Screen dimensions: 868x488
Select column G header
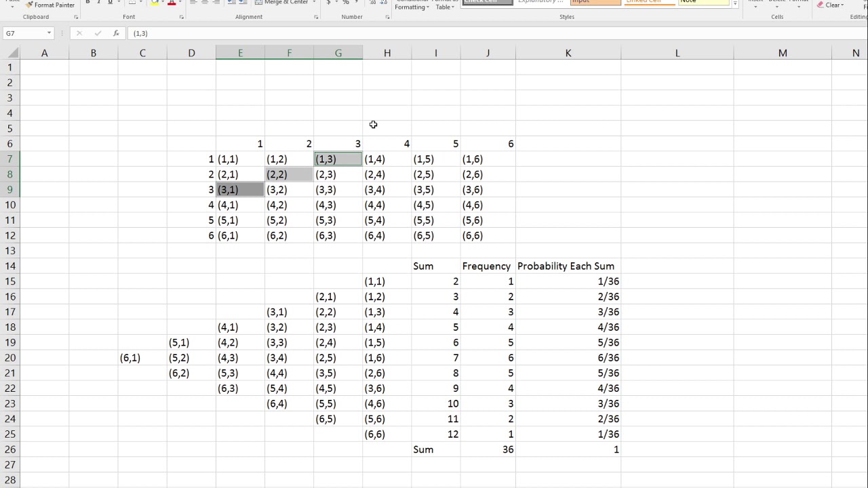click(x=338, y=53)
